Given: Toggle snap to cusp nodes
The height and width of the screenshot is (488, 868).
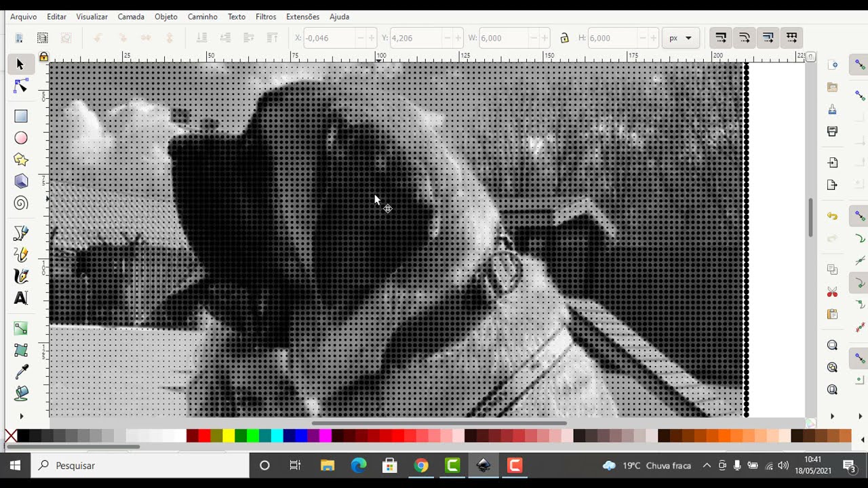Looking at the screenshot, I should coord(860,283).
